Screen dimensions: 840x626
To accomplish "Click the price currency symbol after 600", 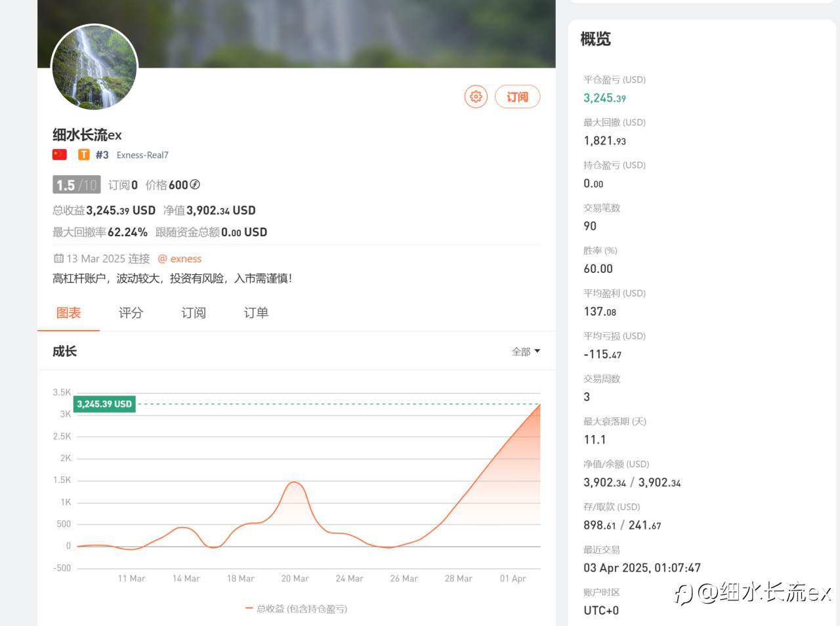I will (x=195, y=185).
